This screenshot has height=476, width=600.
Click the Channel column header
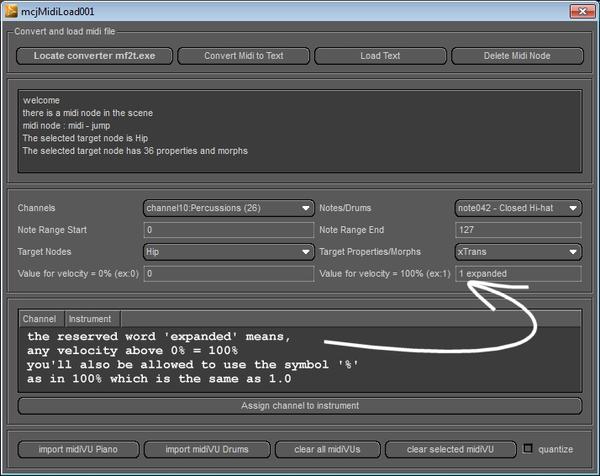coord(41,319)
